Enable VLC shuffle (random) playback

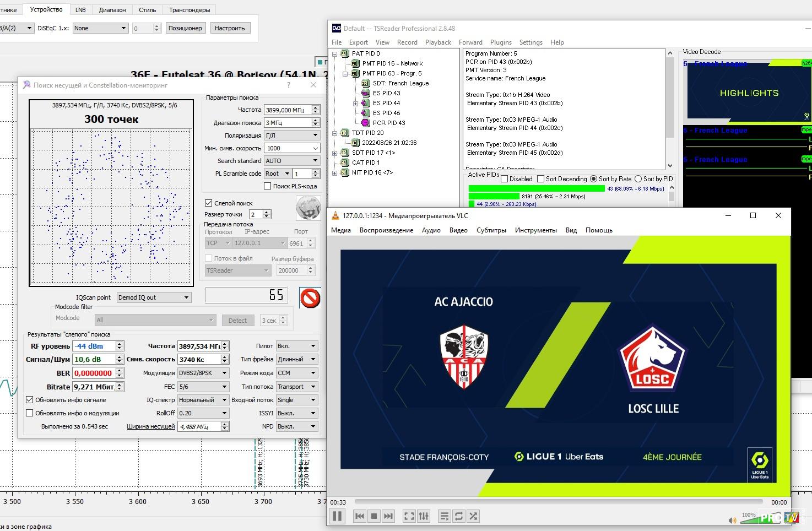coord(473,516)
